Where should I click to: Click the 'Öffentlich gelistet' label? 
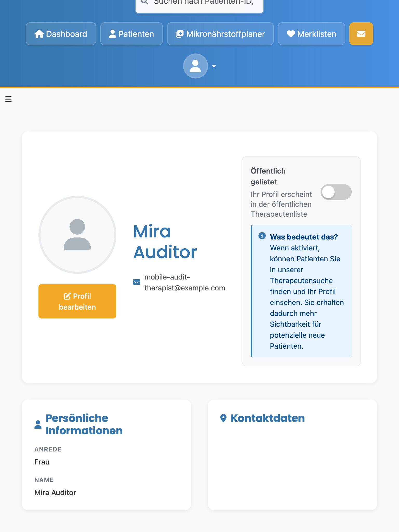pyautogui.click(x=268, y=176)
